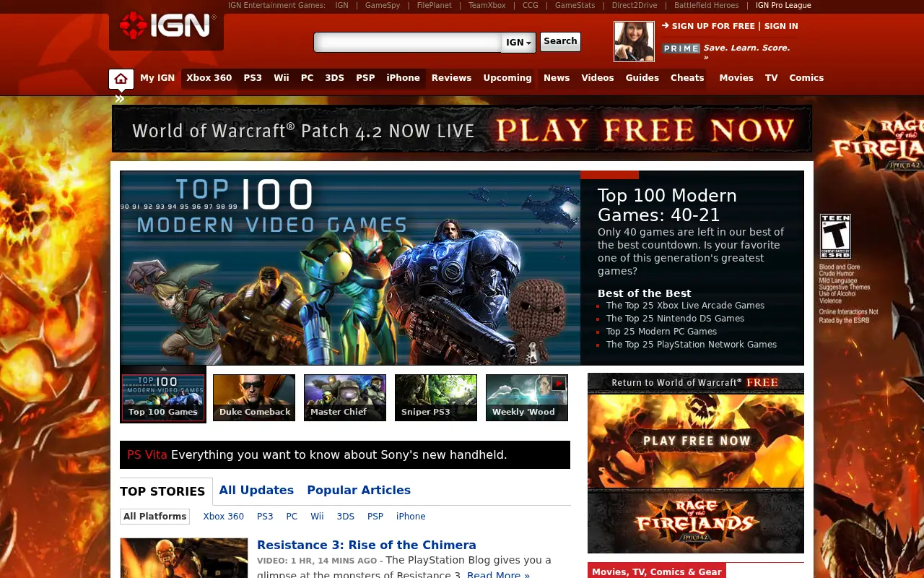Open the News section in navigation
924x578 pixels.
[557, 78]
